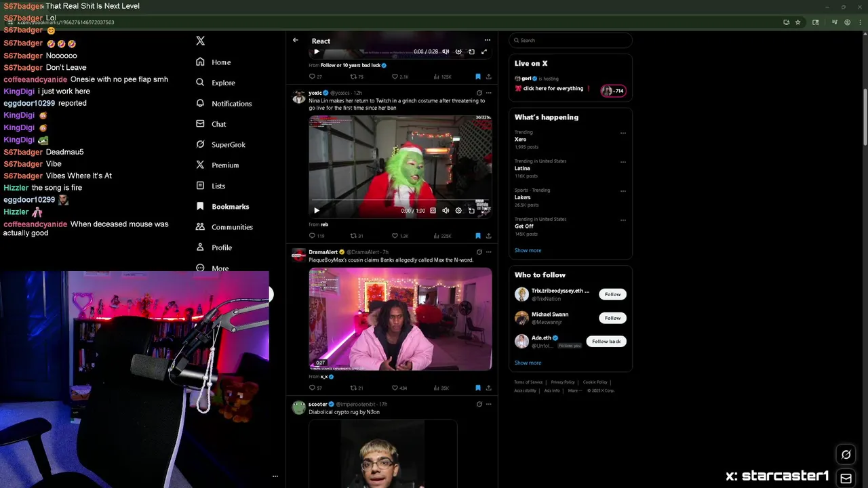Open Grok action on yoxic's post
The width and height of the screenshot is (868, 488).
click(479, 93)
